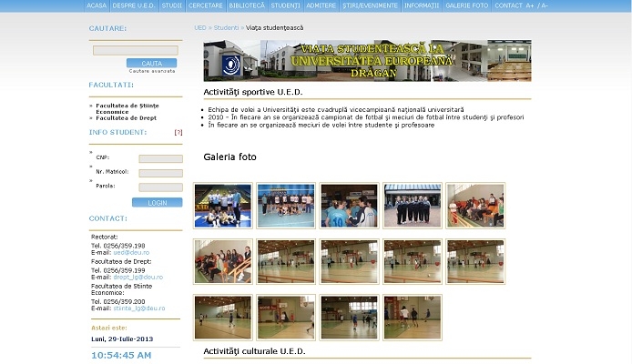Open the second thumbnail in the second gallery row
The image size is (632, 364).
click(x=286, y=261)
